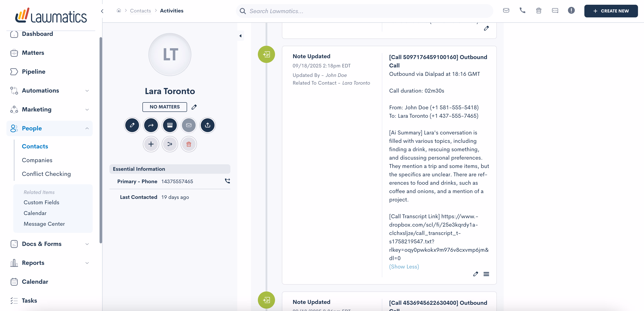Expand the Reports section
Image resolution: width=644 pixels, height=311 pixels.
(x=87, y=263)
